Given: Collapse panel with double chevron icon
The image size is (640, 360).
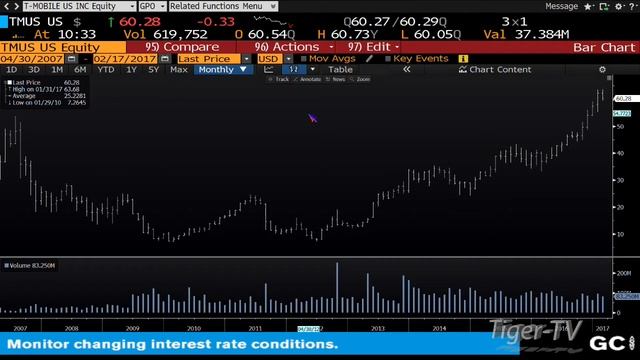Looking at the screenshot, I should (x=407, y=69).
